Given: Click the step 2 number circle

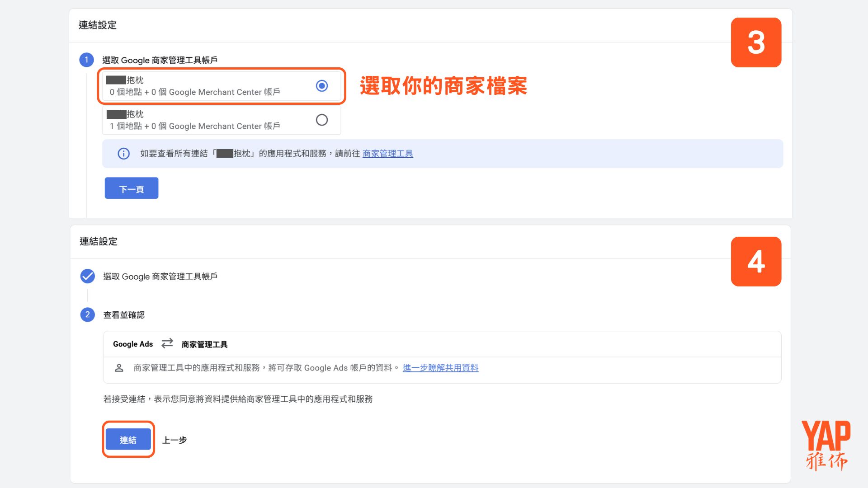Looking at the screenshot, I should pos(87,314).
